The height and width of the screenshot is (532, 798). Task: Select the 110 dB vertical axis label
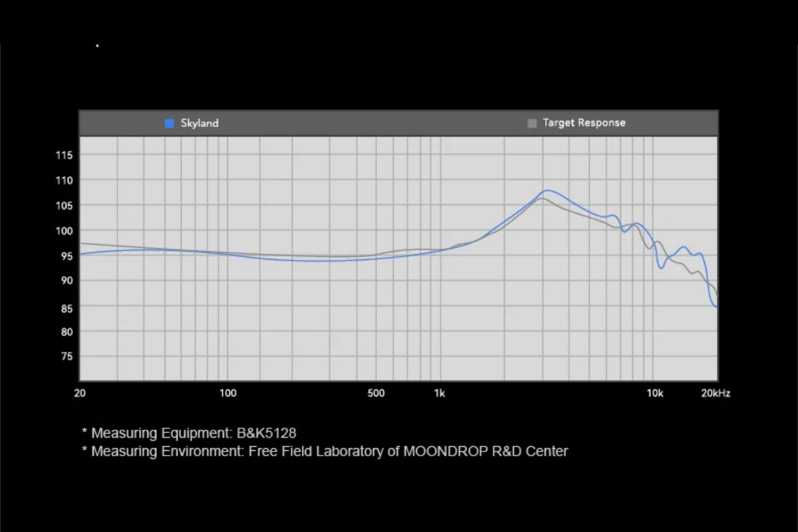pos(65,180)
